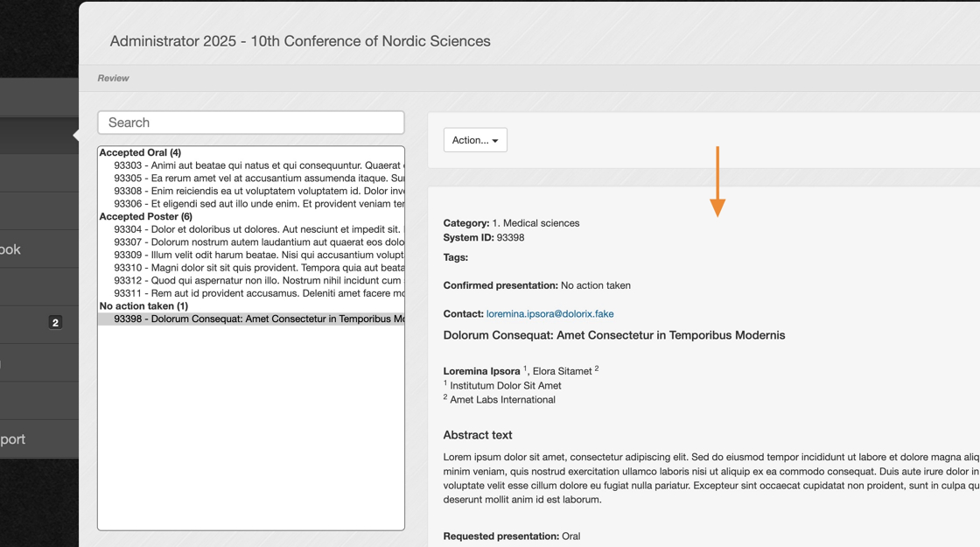Viewport: 980px width, 547px height.
Task: Click author name Loremina Ipsora
Action: click(481, 371)
